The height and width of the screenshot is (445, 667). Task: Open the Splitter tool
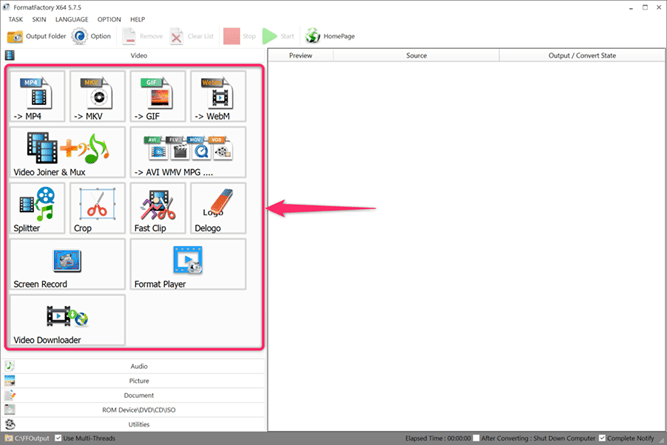pyautogui.click(x=37, y=208)
